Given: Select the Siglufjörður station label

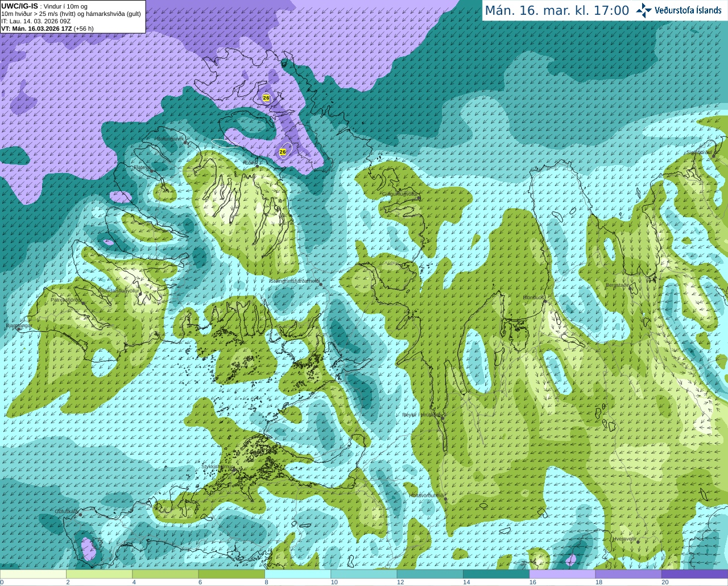Looking at the screenshot, I should pyautogui.click(x=700, y=152).
